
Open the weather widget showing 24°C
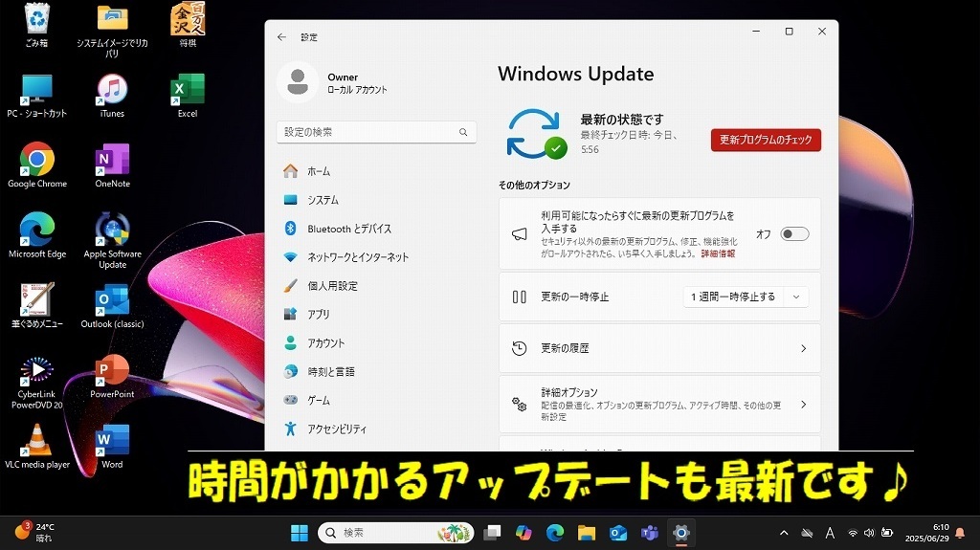click(x=34, y=533)
